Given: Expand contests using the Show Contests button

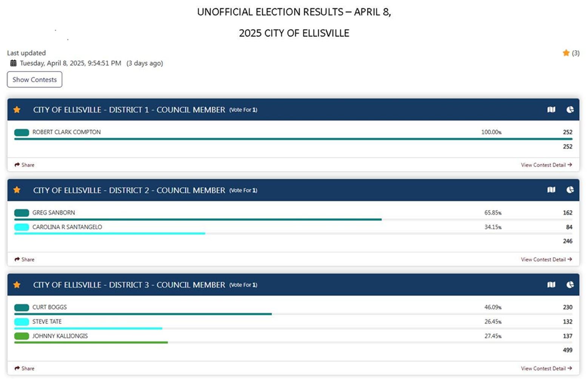Looking at the screenshot, I should tap(34, 80).
